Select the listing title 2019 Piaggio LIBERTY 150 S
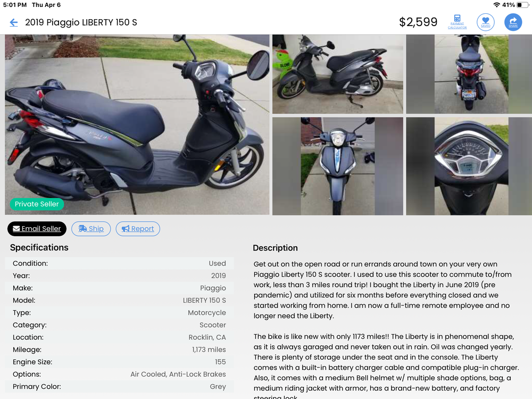532x399 pixels. point(81,22)
